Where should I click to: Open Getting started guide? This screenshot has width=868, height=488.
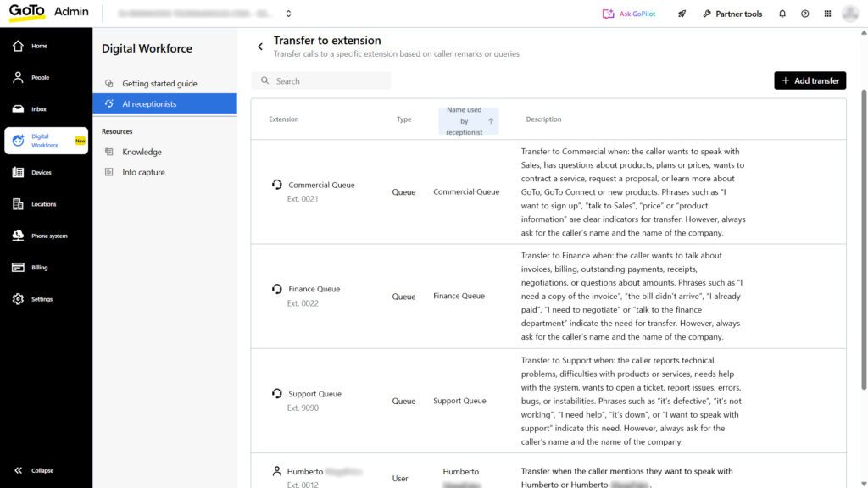click(x=159, y=84)
